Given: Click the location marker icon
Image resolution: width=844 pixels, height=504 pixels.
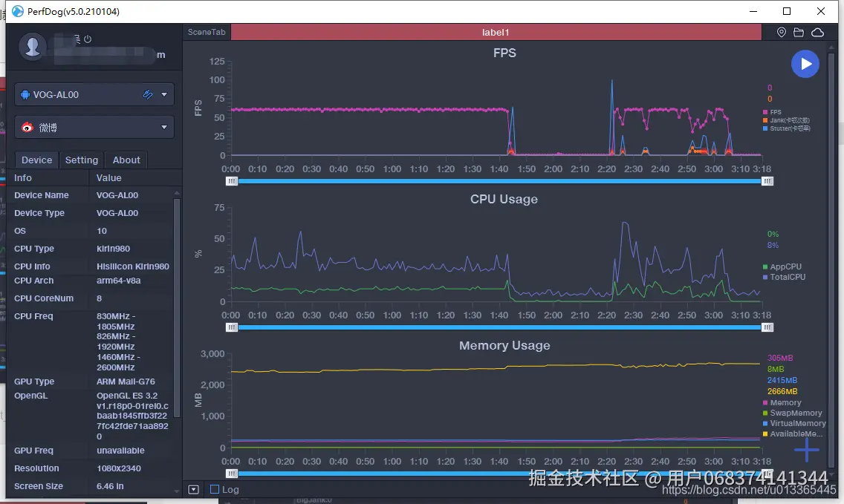Looking at the screenshot, I should [782, 32].
